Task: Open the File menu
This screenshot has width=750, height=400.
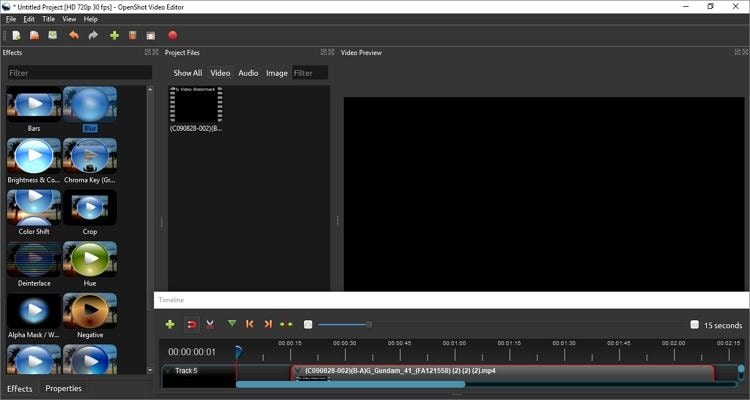Action: pyautogui.click(x=11, y=19)
